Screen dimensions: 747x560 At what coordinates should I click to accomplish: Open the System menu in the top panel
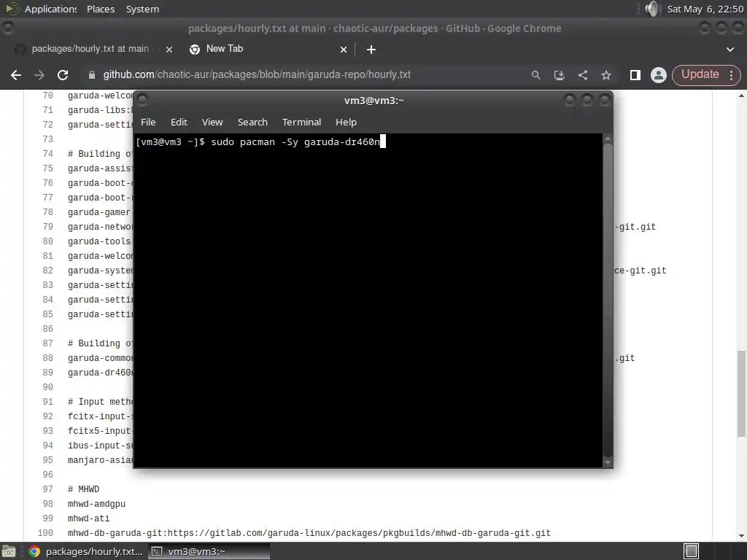point(142,9)
